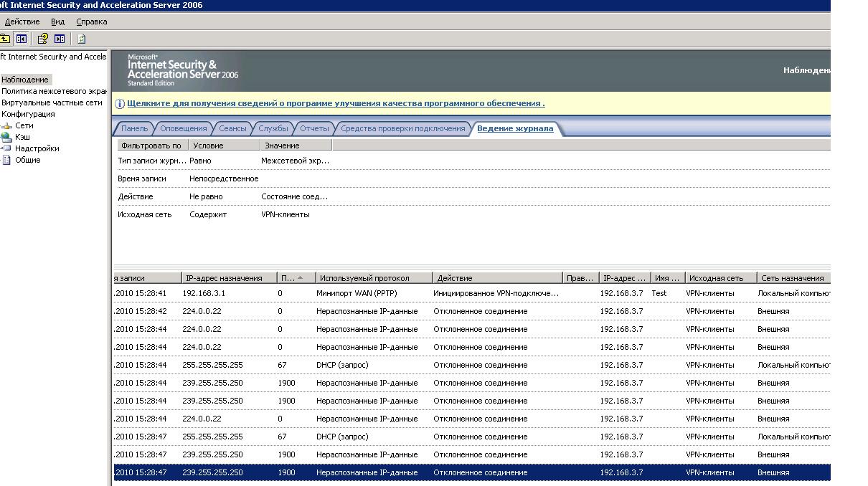
Task: Select Политика межсетевого экрана in the tree
Action: 54,91
